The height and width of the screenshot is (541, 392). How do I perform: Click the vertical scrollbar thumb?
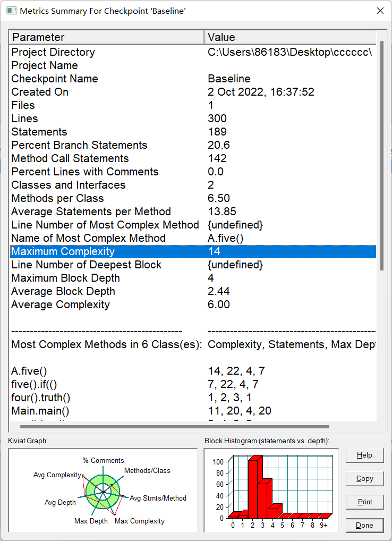(x=382, y=155)
